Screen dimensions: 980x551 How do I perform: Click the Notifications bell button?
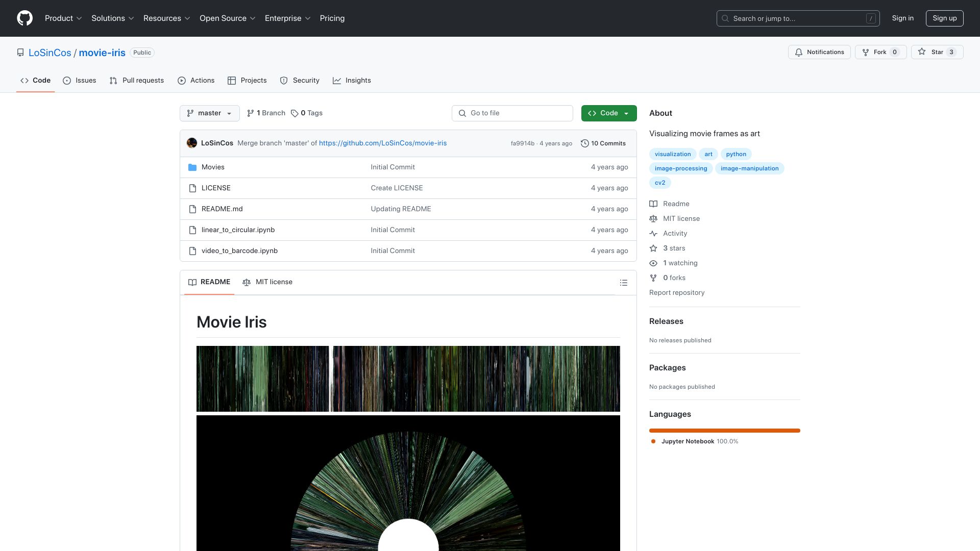819,52
